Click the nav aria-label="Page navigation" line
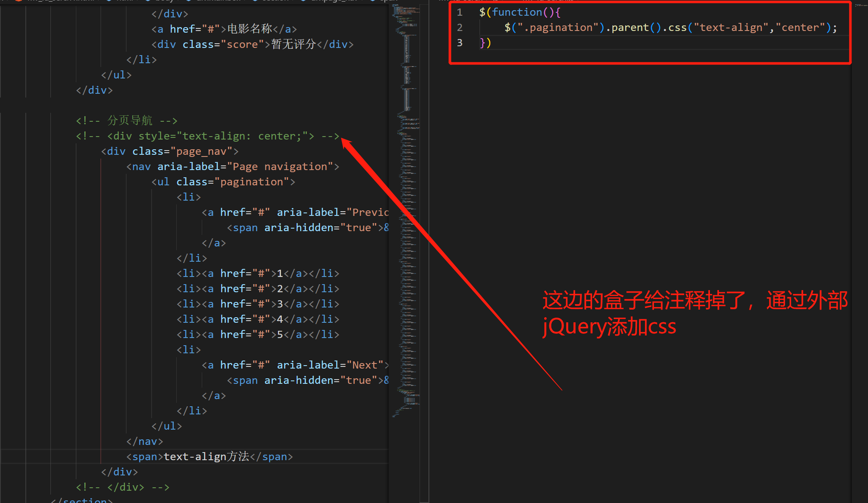This screenshot has height=503, width=868. pyautogui.click(x=233, y=166)
